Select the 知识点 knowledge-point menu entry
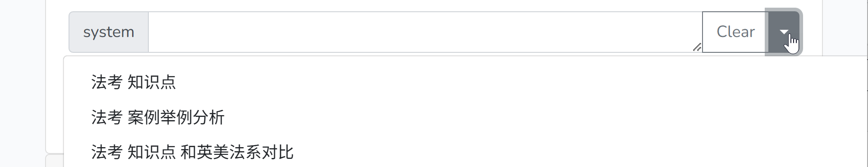 [x=133, y=82]
